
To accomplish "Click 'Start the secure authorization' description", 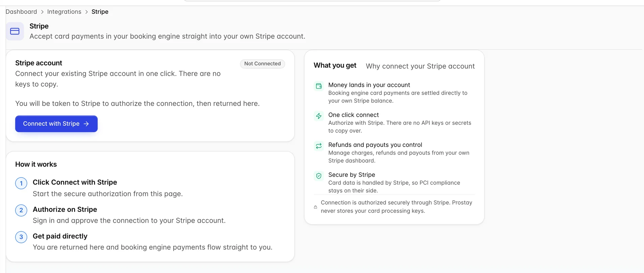I will coord(108,194).
